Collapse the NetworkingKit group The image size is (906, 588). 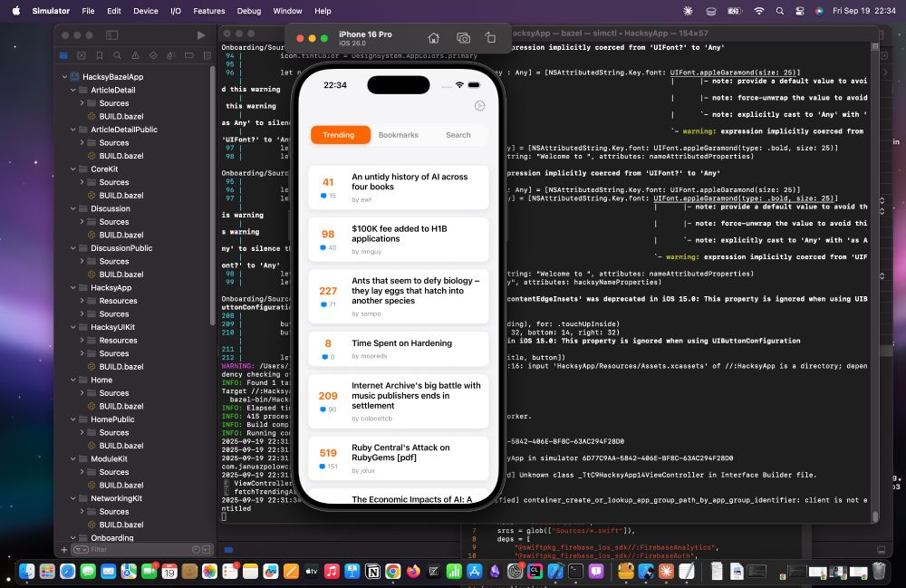(72, 498)
